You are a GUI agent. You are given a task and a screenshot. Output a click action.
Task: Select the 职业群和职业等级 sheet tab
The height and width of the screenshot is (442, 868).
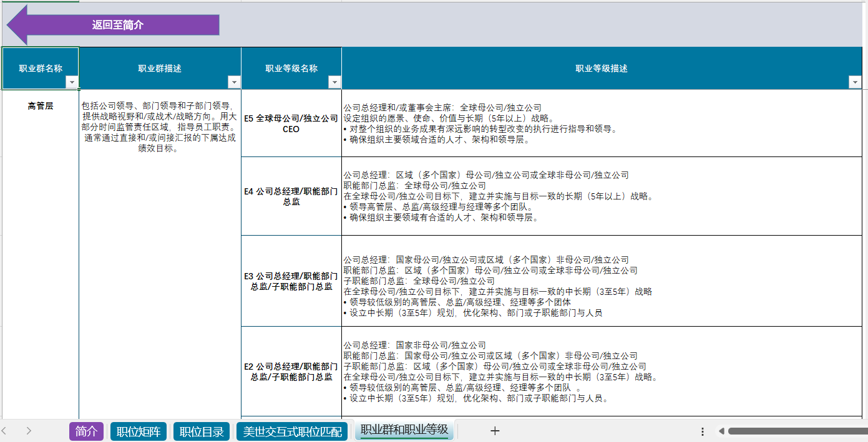(x=404, y=430)
